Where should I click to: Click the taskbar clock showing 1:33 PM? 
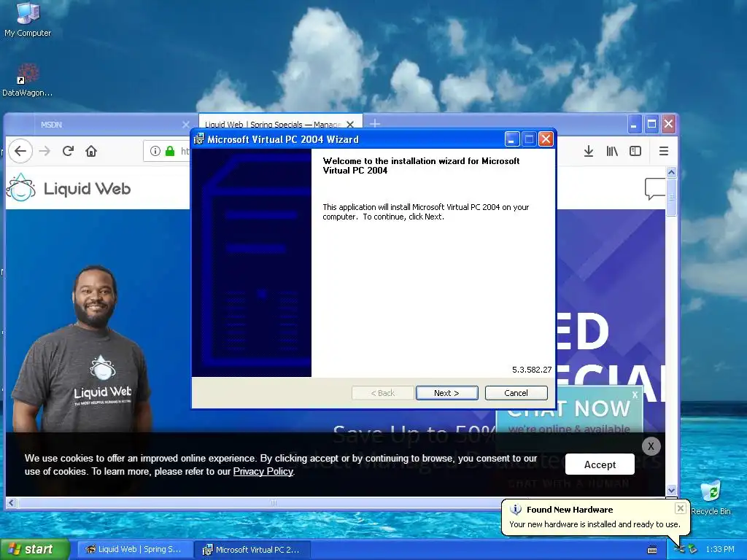pos(720,550)
